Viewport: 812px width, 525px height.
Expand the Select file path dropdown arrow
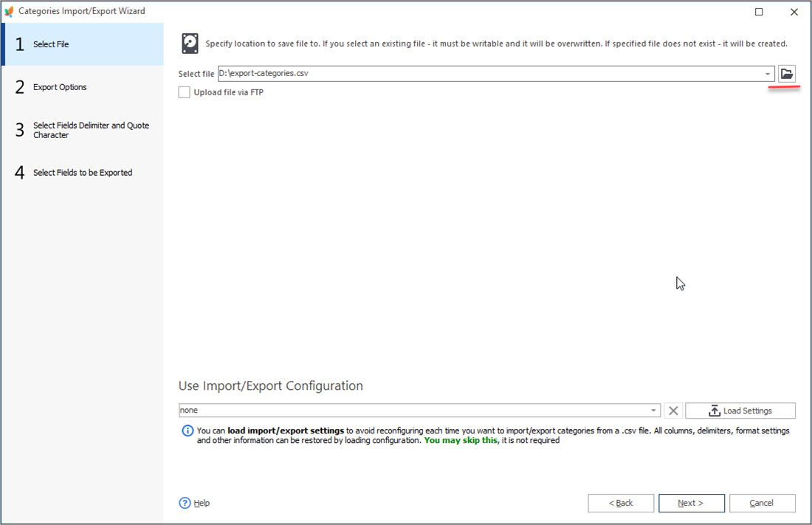(768, 74)
